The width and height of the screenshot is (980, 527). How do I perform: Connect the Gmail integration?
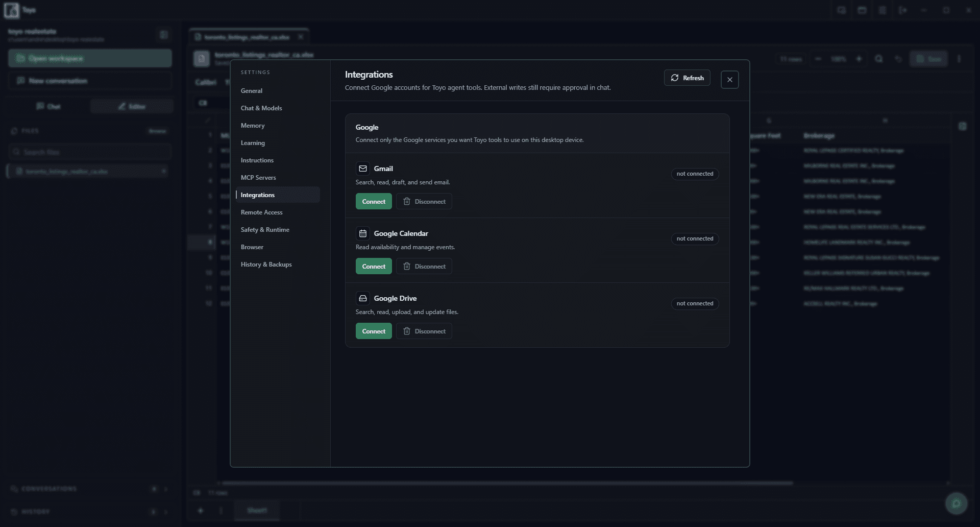(374, 201)
